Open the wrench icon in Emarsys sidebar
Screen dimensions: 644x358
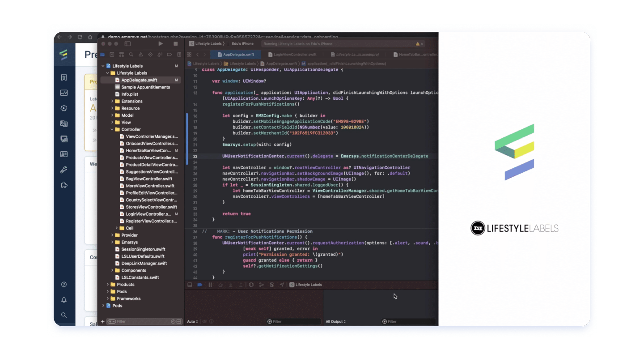(x=64, y=170)
